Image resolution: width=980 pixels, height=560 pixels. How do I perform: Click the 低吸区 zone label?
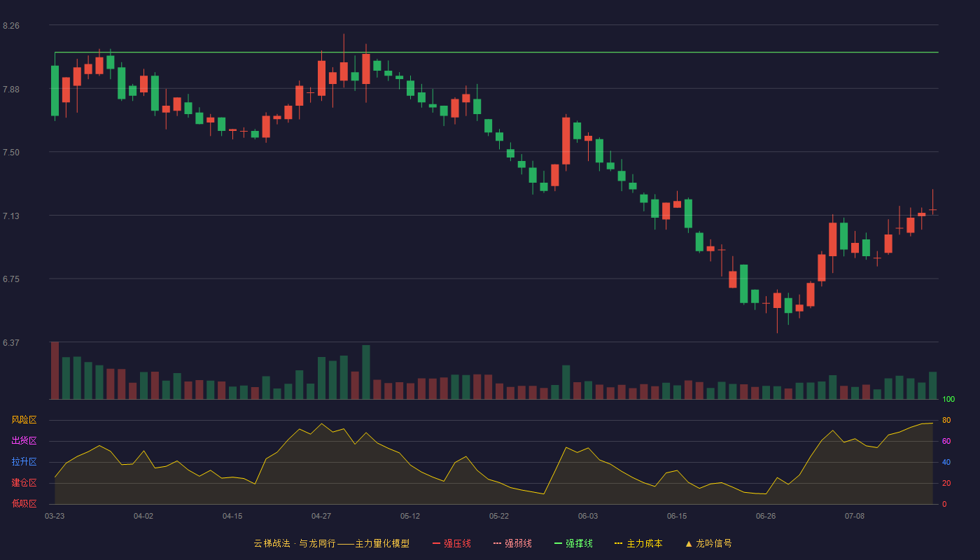(24, 503)
